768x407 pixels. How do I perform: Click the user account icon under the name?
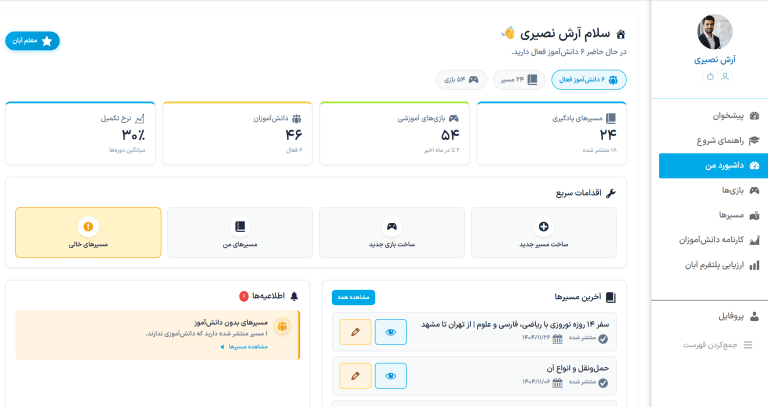pos(725,76)
